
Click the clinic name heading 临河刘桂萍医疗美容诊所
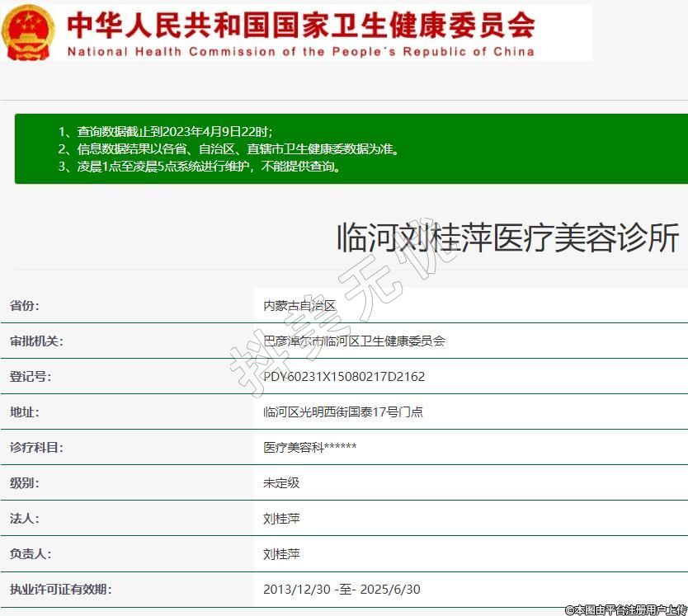[x=507, y=238]
